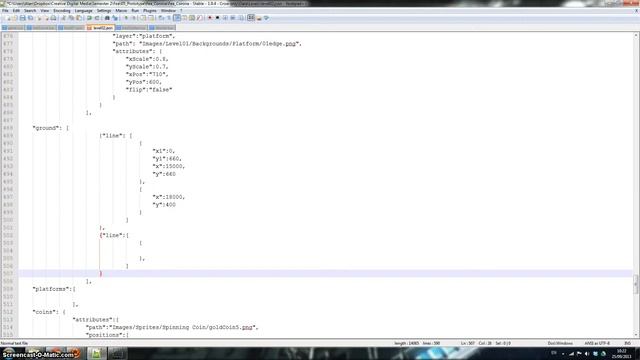Open the Window menu
The width and height of the screenshot is (640, 360).
click(168, 11)
